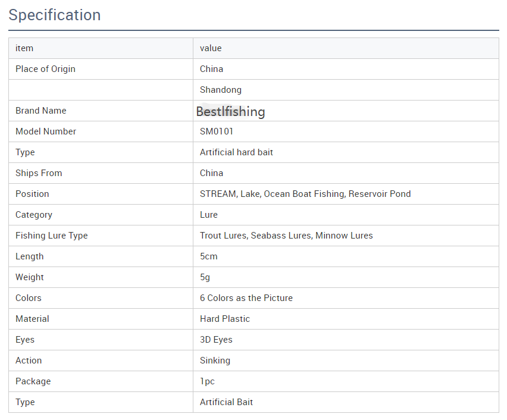Click the Trout Lures, Seabass Lures value
The image size is (507, 420).
tap(286, 236)
